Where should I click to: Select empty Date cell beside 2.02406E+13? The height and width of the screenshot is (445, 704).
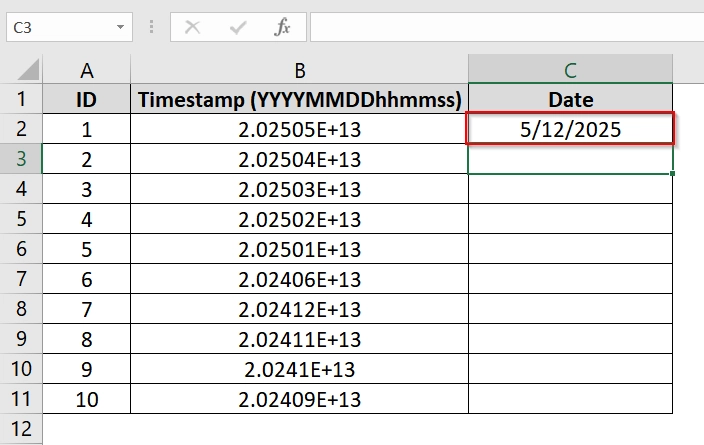pos(570,279)
